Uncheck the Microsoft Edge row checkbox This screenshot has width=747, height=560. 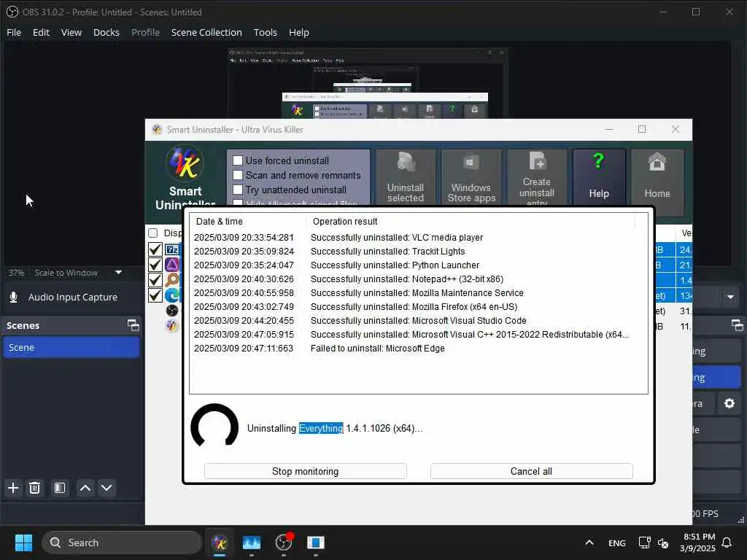155,295
